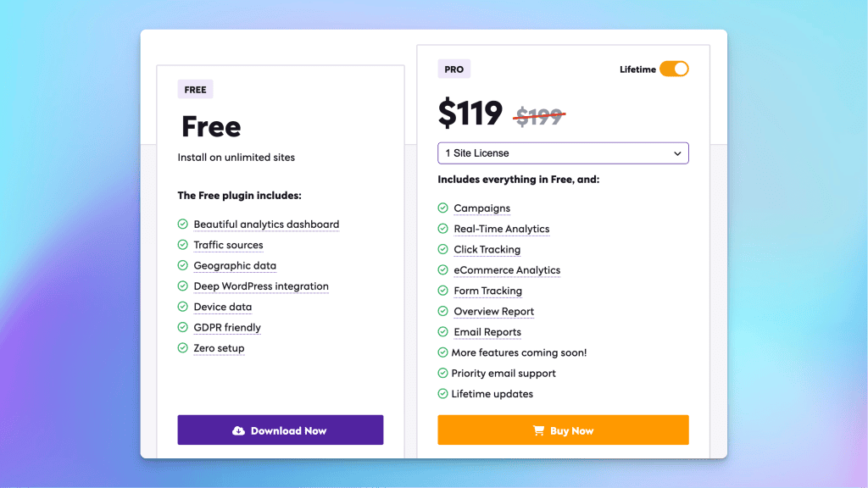Click the cloud download icon

[238, 430]
